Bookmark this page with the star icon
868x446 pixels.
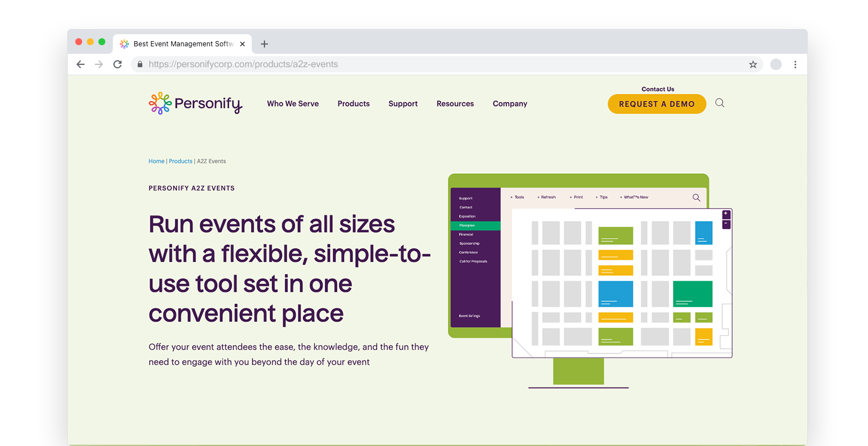click(x=753, y=64)
